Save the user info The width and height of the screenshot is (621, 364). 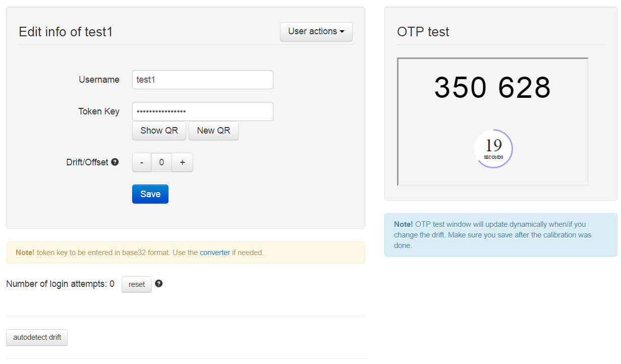[150, 194]
